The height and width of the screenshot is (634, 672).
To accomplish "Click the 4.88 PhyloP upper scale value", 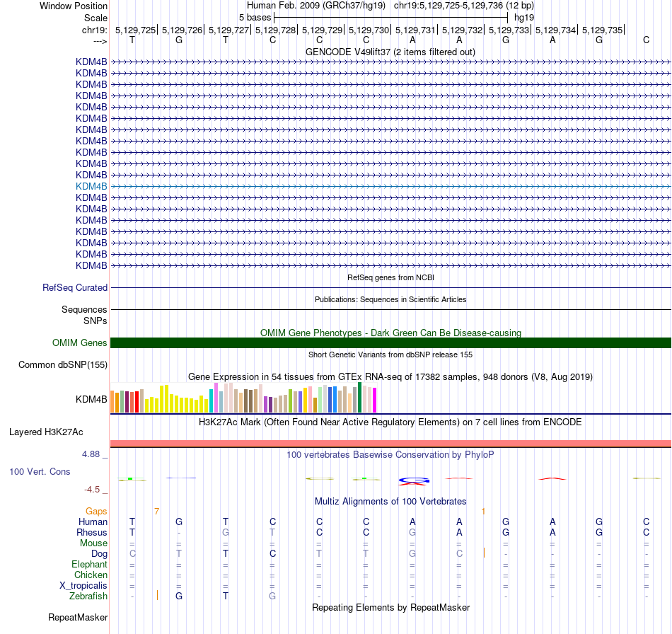I will tap(91, 454).
